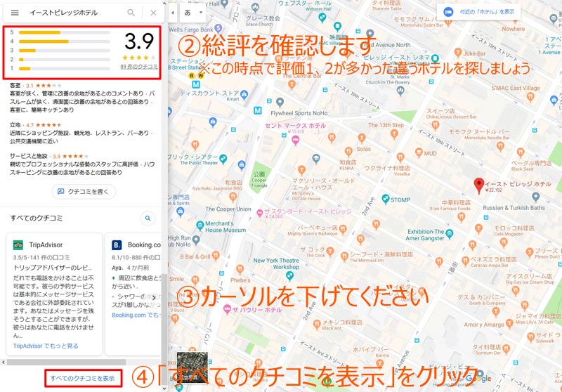Click the The 13th Step bar marker

394,133
